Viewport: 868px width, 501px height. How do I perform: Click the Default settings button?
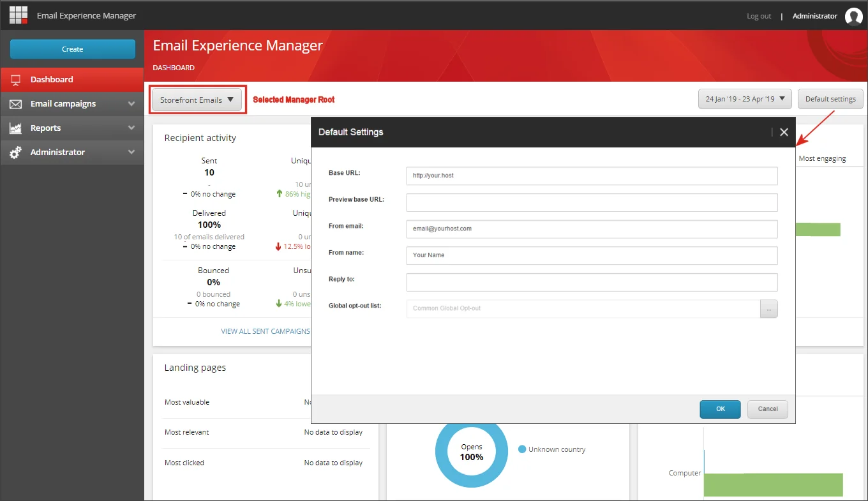point(830,99)
